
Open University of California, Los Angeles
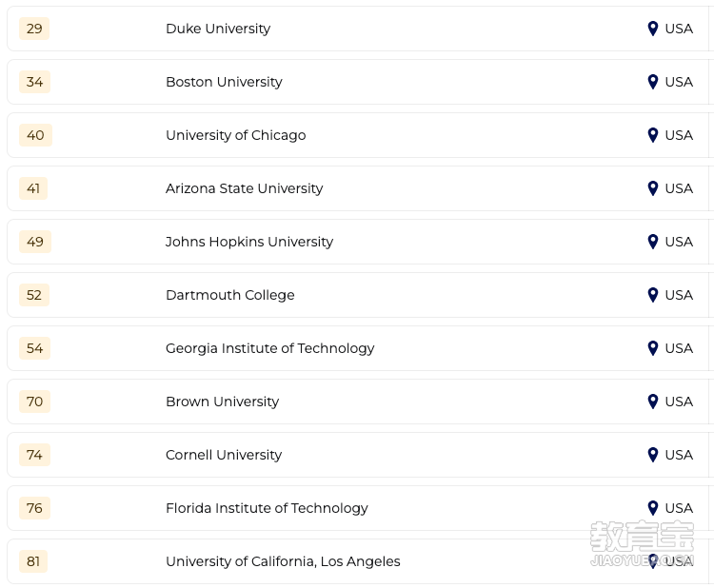[x=284, y=561]
